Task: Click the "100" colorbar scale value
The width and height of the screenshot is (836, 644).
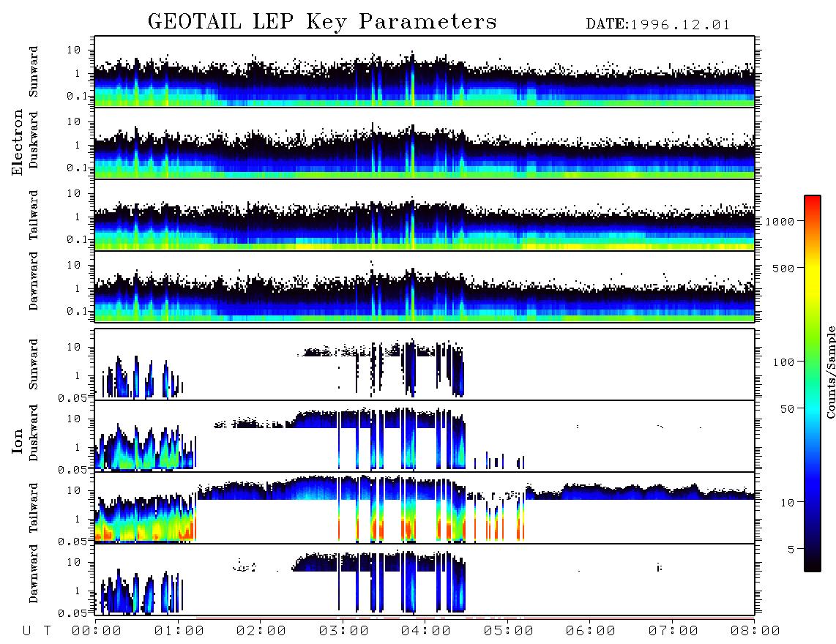Action: click(784, 362)
